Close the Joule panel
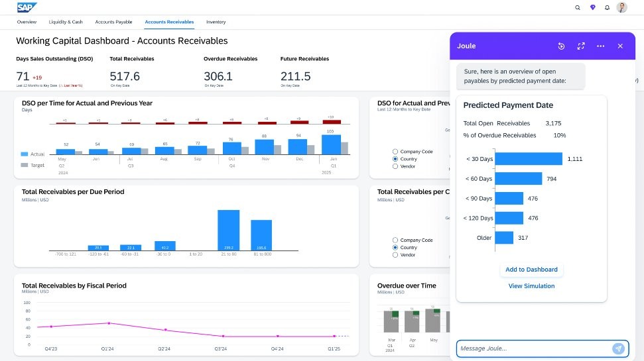The width and height of the screenshot is (644, 361). point(620,46)
